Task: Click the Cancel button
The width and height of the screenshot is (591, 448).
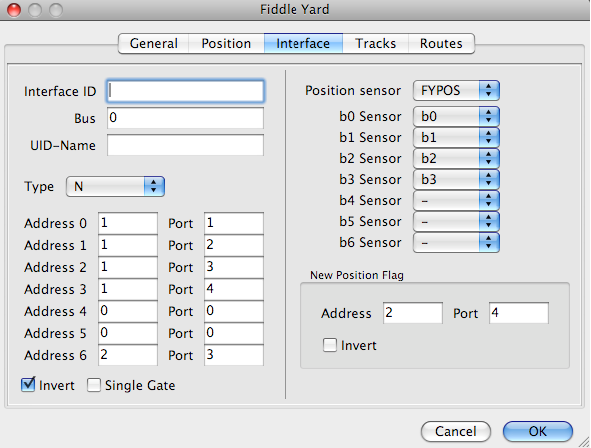Action: pos(456,431)
